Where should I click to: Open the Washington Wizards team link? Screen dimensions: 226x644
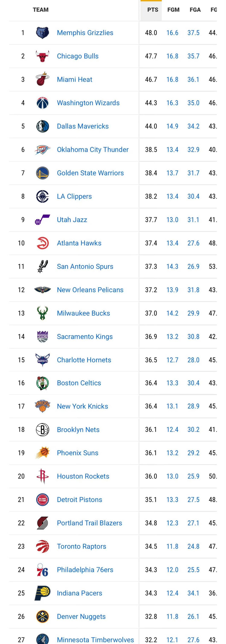tap(88, 103)
